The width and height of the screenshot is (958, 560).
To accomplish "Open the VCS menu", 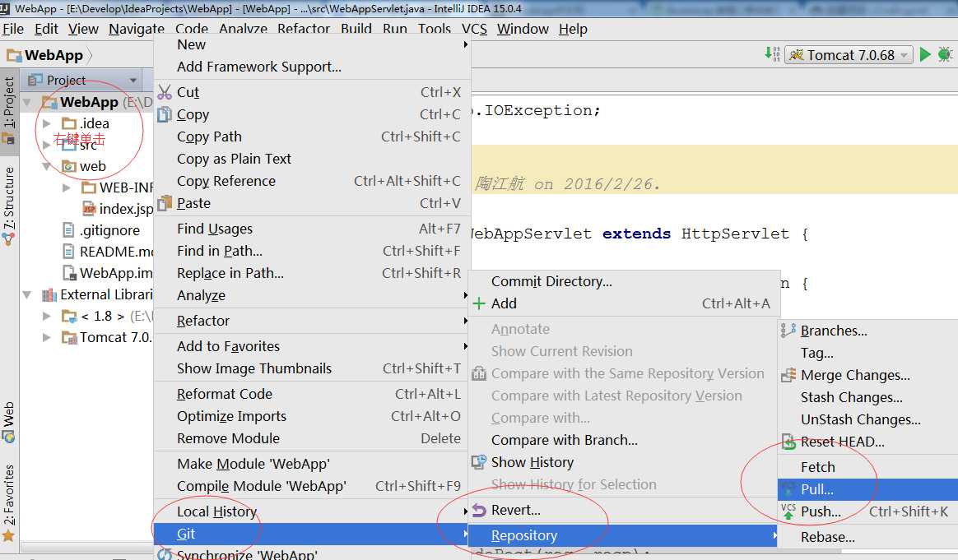I will (x=474, y=29).
